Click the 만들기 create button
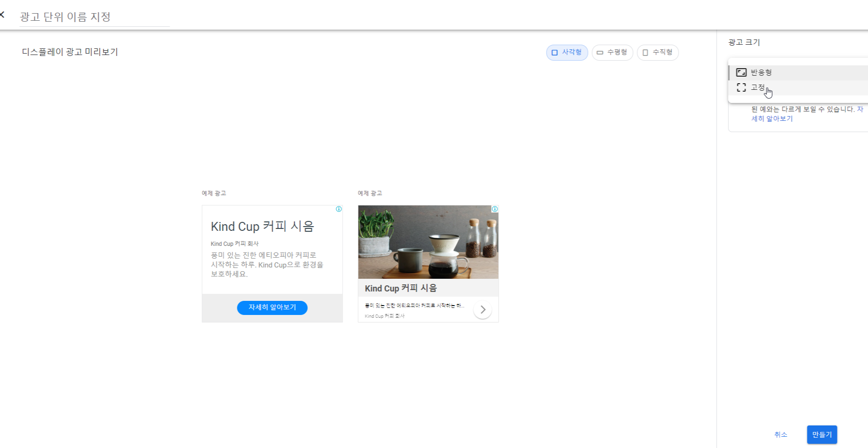Image resolution: width=868 pixels, height=448 pixels. (x=822, y=435)
